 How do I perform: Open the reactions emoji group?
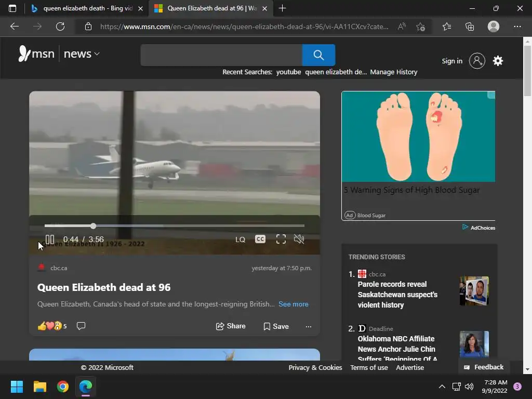click(x=50, y=326)
